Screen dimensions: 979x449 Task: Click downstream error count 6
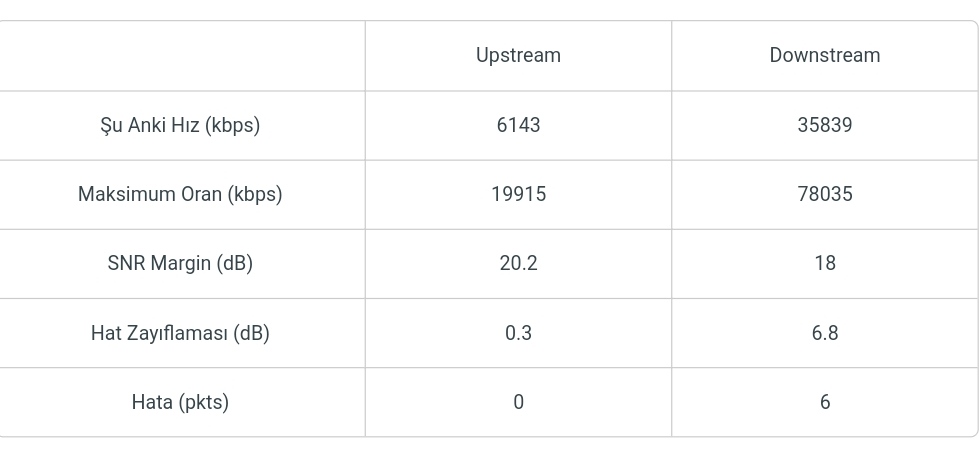coord(825,402)
